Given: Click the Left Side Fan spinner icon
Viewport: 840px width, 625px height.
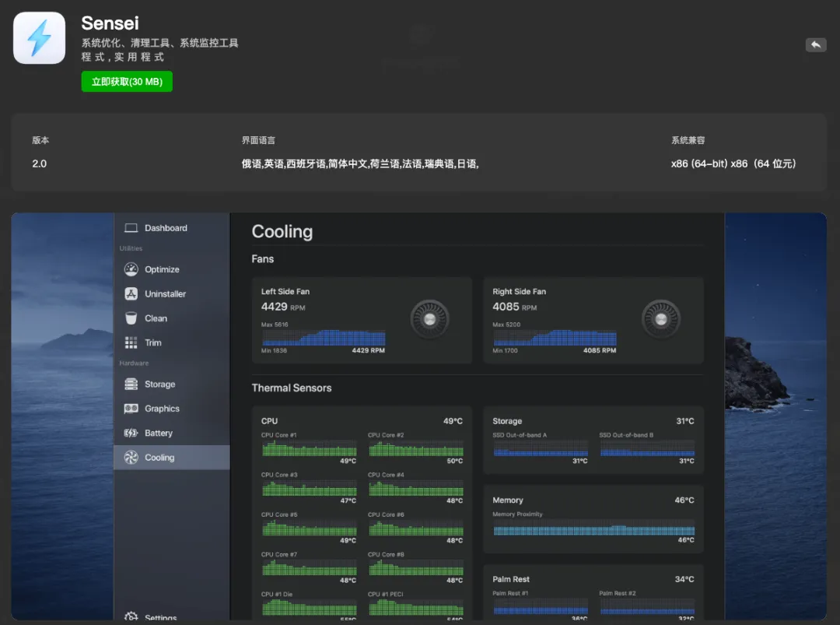Looking at the screenshot, I should click(429, 319).
